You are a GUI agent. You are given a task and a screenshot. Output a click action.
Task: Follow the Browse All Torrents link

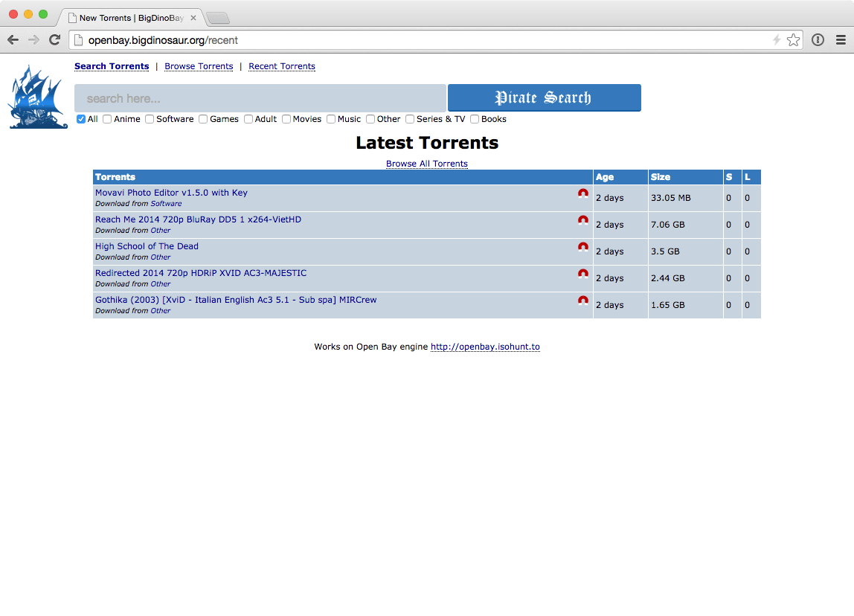427,164
